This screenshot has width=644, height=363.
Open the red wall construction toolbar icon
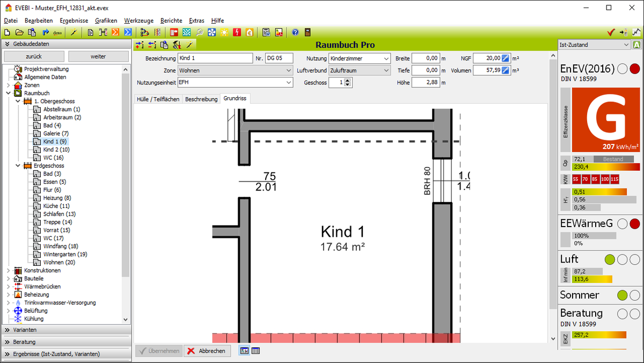pyautogui.click(x=174, y=32)
